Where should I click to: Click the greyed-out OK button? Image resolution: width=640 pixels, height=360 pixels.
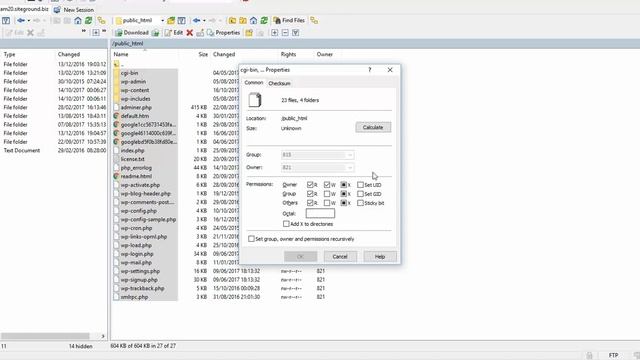[300, 257]
